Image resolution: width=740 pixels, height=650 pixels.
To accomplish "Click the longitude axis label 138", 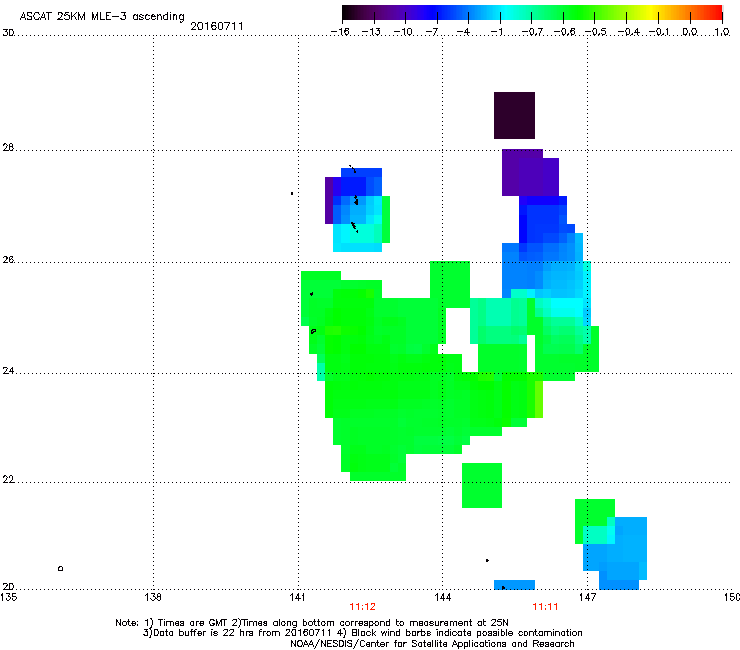I will coord(153,597).
